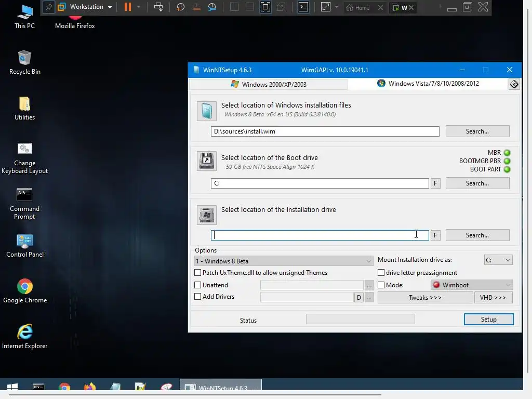Start installation with the Setup button
The height and width of the screenshot is (399, 532).
488,320
